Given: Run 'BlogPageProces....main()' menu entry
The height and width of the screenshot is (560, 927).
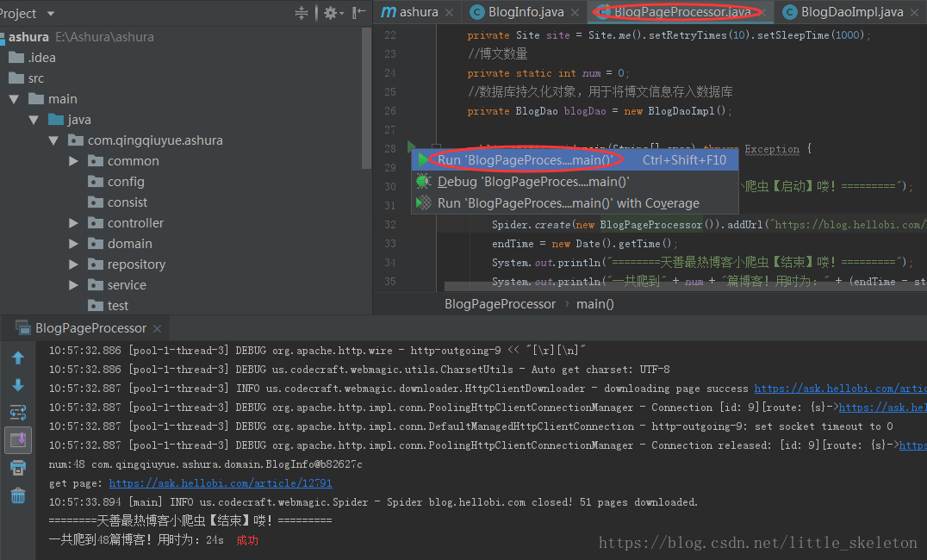Looking at the screenshot, I should (x=575, y=159).
